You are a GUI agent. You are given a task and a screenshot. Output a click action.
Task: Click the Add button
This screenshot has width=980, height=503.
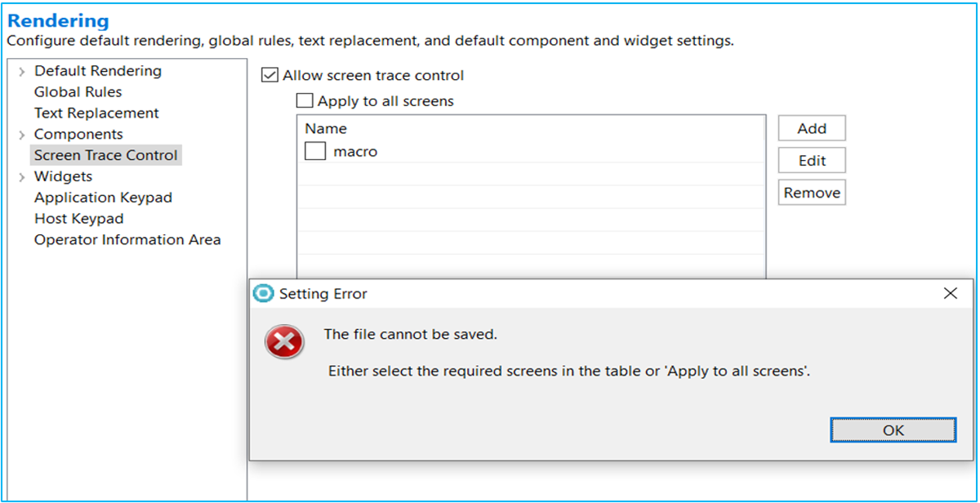point(812,128)
